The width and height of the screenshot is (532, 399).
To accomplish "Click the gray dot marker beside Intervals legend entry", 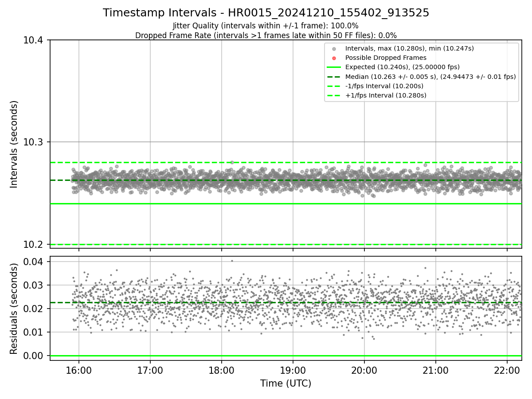I will tap(334, 49).
